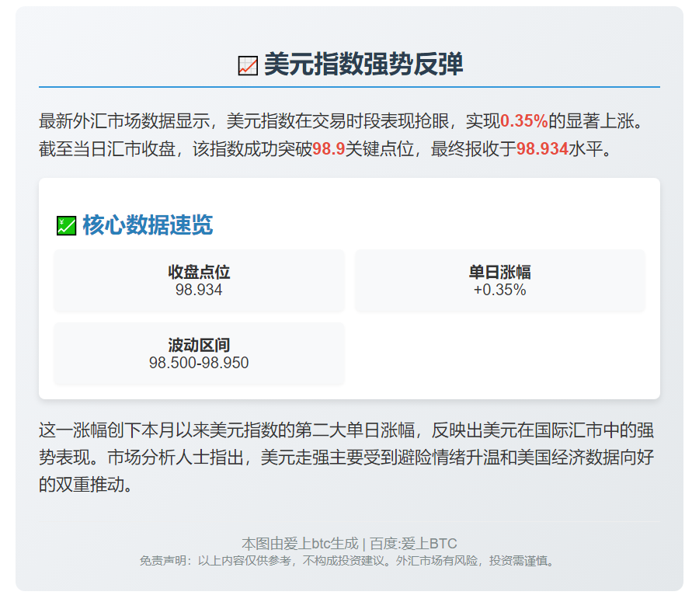Screen dimensions: 699x616
Task: Click the 98.500-98.950 range value
Action: pos(199,364)
